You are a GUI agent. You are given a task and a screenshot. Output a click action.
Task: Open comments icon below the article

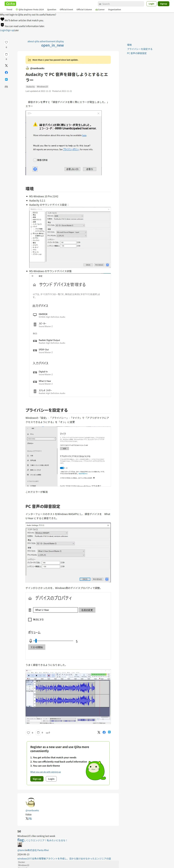tap(47, 733)
